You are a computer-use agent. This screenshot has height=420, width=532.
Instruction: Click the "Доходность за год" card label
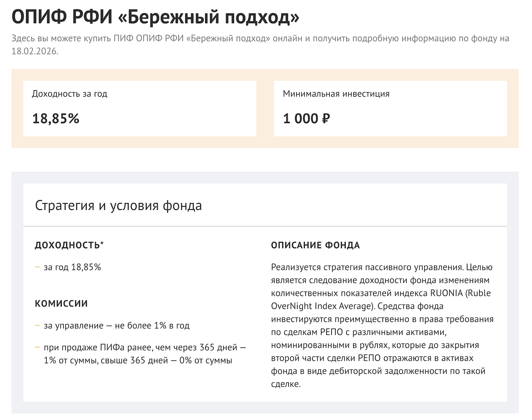click(69, 94)
